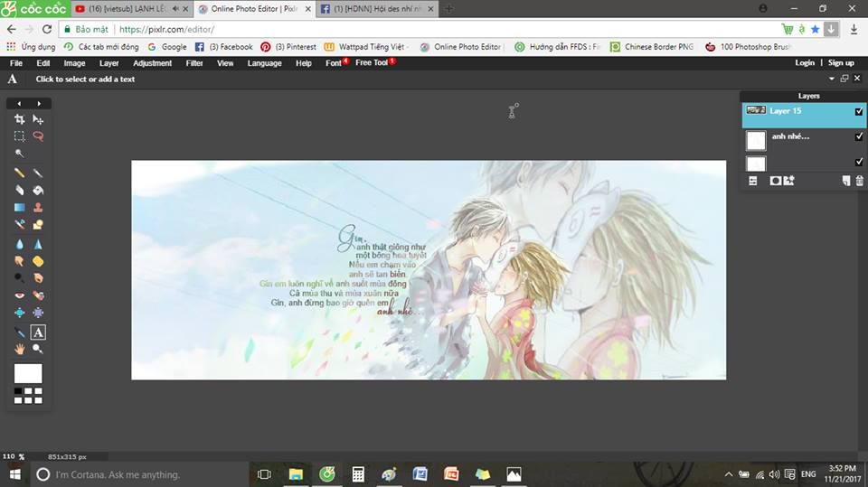
Task: Select the Pencil tool
Action: point(19,173)
